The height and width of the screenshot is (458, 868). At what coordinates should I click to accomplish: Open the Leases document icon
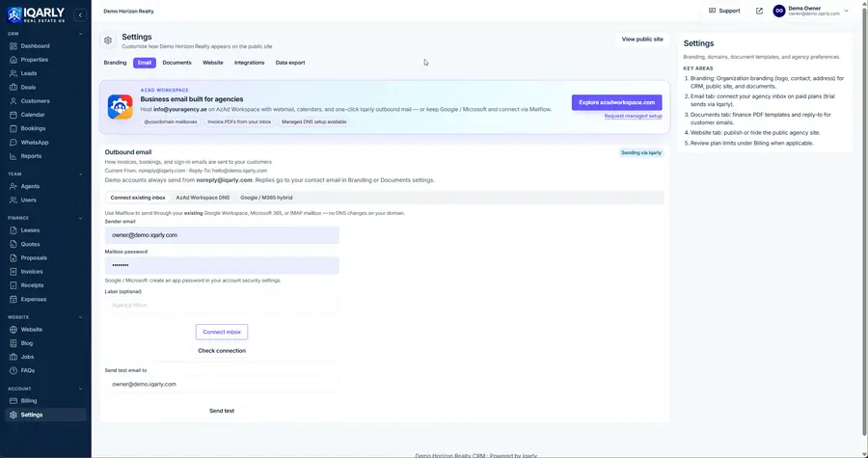[x=14, y=230]
